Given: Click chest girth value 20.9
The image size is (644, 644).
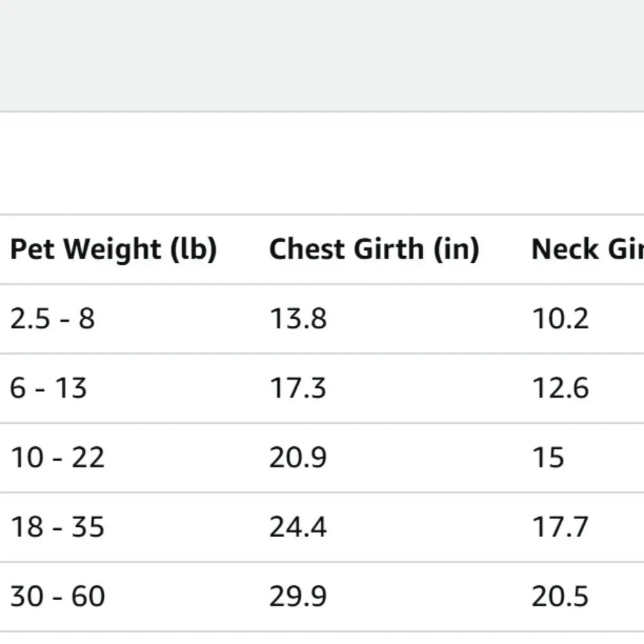Looking at the screenshot, I should click(298, 457).
